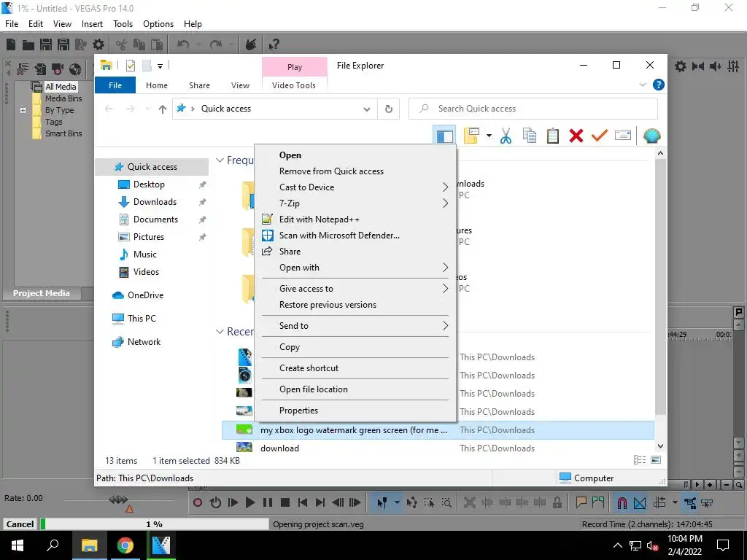Toggle the File Explorer preview pane button

point(444,136)
